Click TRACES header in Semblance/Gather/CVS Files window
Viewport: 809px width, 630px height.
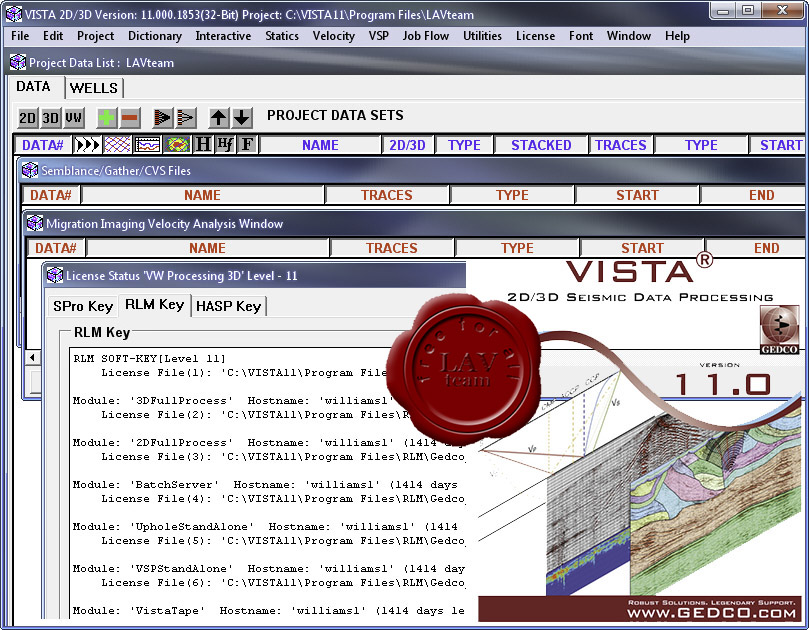click(386, 195)
